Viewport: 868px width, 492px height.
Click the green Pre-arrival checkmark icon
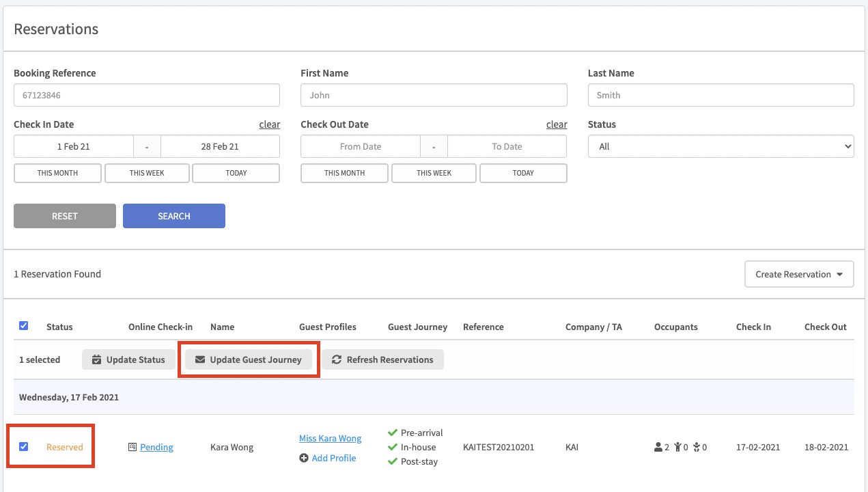[x=393, y=433]
